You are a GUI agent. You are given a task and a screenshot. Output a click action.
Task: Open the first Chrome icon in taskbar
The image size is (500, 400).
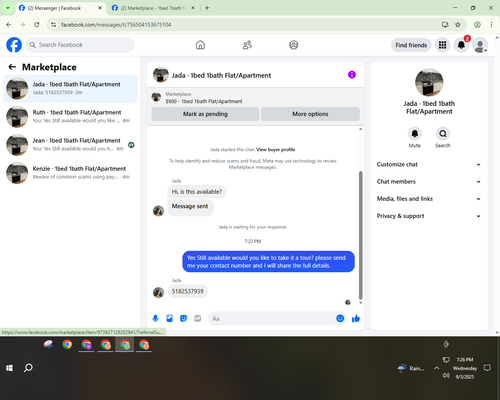(67, 344)
